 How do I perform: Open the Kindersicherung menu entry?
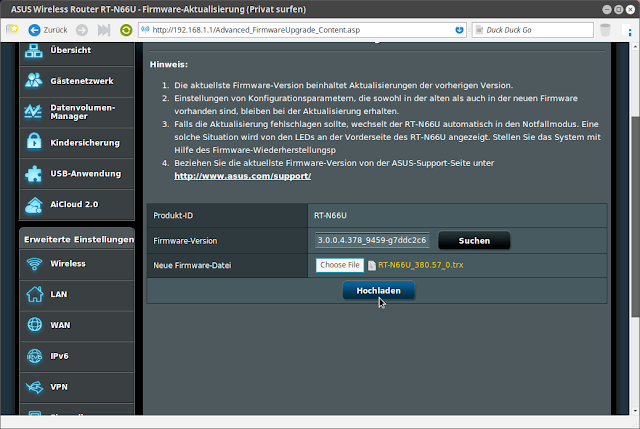[x=77, y=143]
